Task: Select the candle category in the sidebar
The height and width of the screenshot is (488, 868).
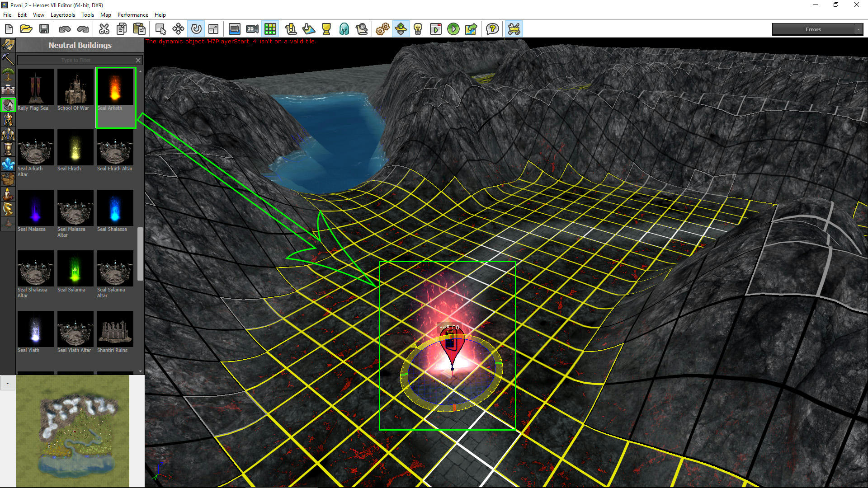Action: (x=8, y=194)
